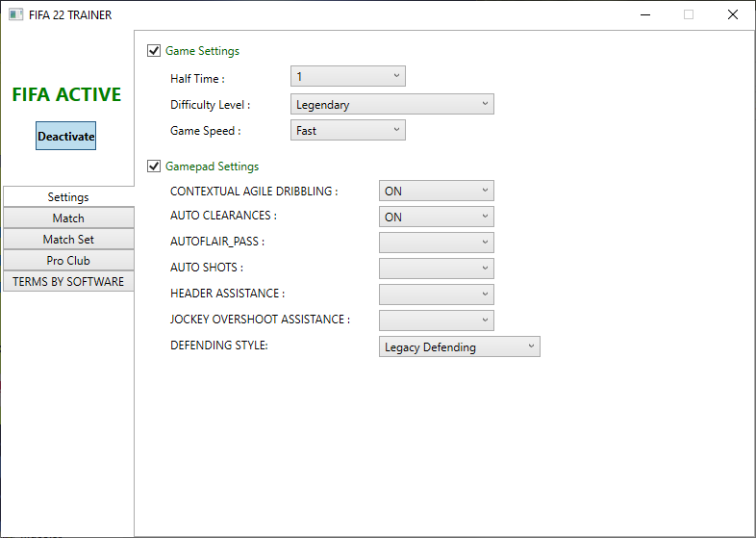Click the 'AUTO CLEARANCES :' label
The width and height of the screenshot is (756, 538).
coord(224,216)
